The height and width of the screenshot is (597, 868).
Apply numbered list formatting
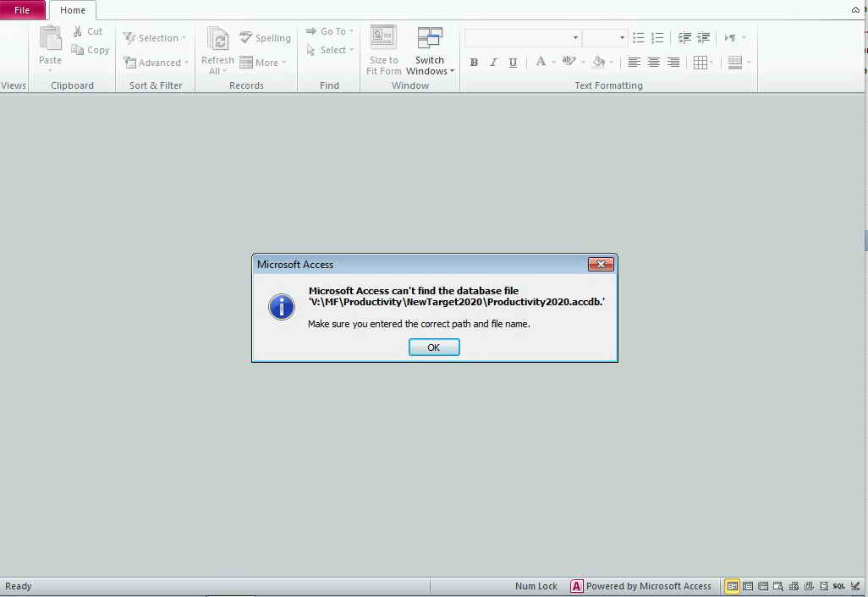(657, 37)
